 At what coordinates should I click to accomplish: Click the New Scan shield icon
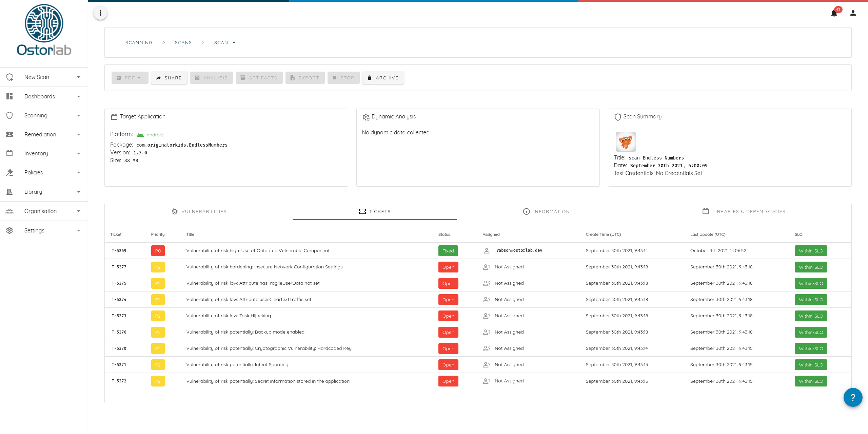click(9, 77)
